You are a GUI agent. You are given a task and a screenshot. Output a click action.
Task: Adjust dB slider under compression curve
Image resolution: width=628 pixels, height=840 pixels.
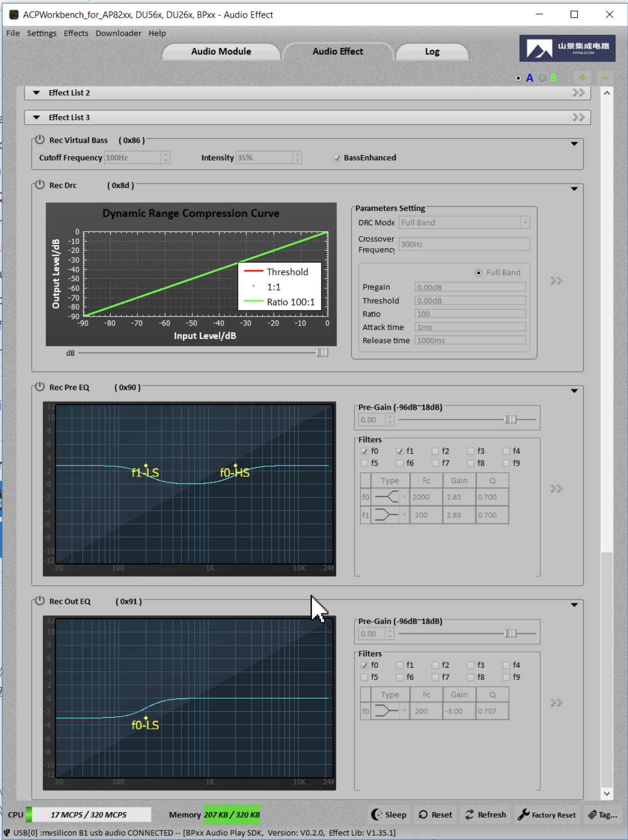[x=322, y=353]
